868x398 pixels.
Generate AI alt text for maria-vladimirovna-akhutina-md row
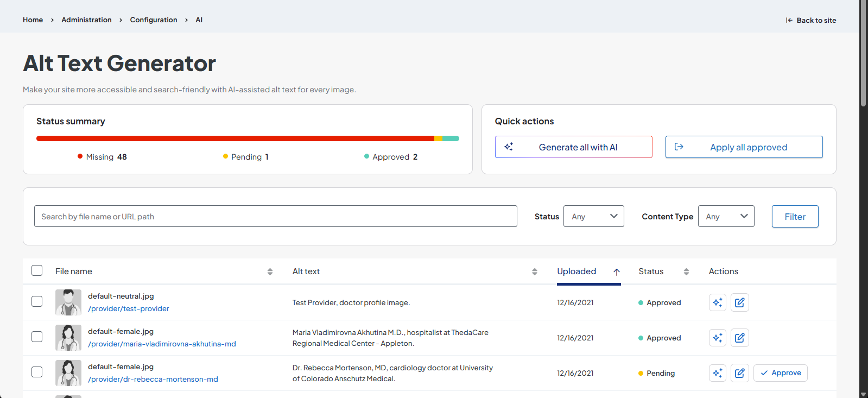[x=717, y=338]
